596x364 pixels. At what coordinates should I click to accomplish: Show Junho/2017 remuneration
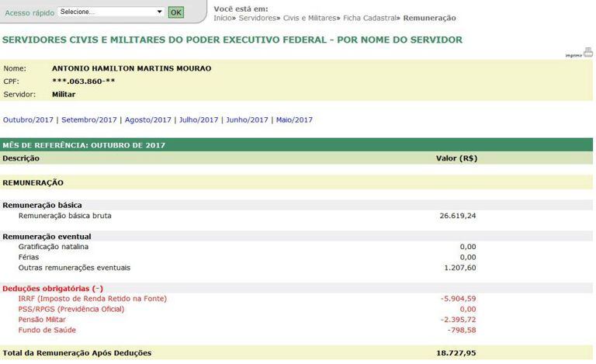coord(247,120)
